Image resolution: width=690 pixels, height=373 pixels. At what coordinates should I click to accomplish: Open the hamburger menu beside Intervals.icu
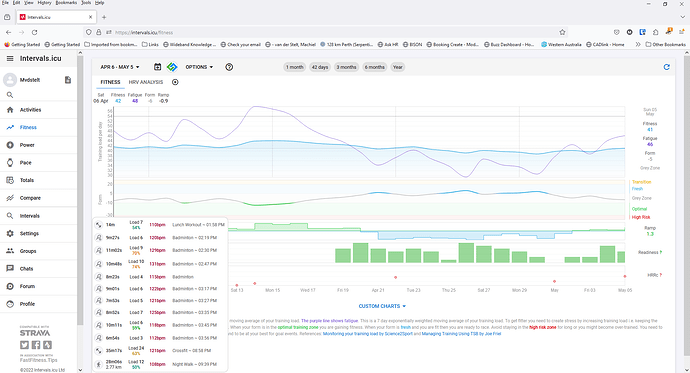coord(10,59)
